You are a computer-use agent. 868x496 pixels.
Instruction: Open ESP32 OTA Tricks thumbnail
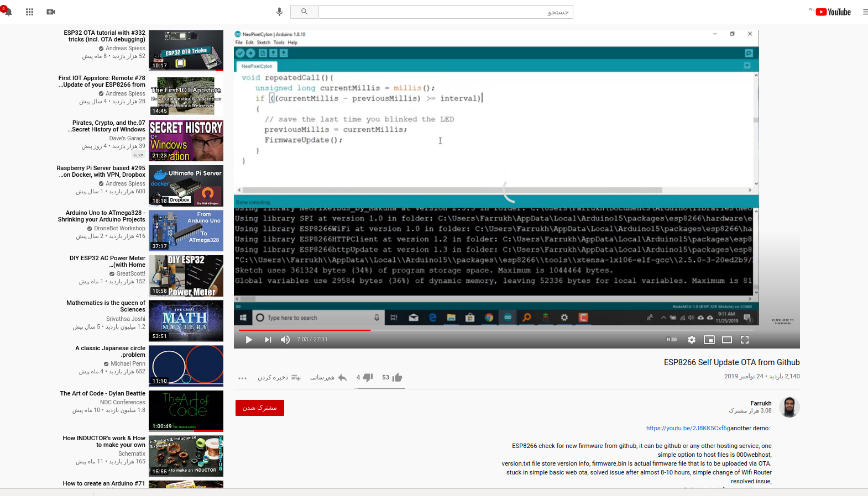(186, 50)
